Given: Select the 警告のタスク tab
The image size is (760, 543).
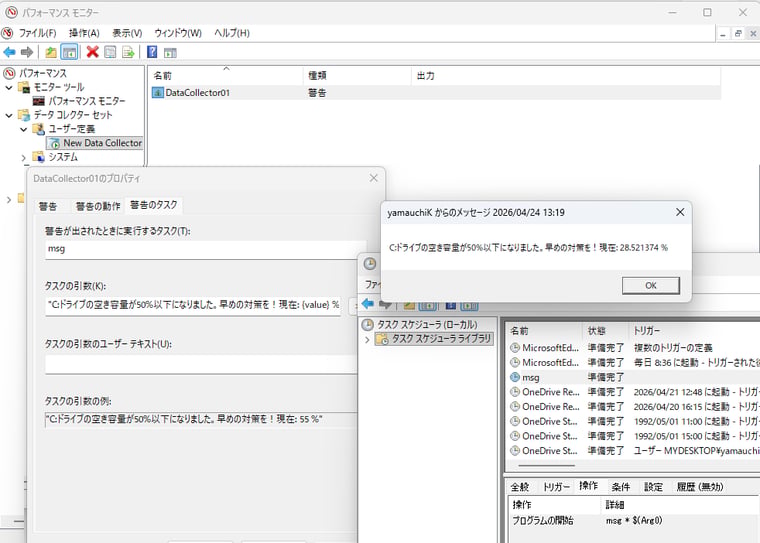Looking at the screenshot, I should 154,205.
